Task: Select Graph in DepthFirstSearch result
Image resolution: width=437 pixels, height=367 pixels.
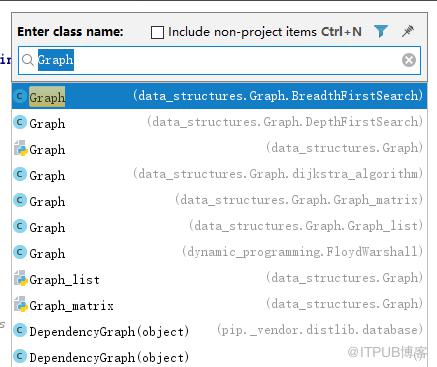Action: (x=219, y=122)
